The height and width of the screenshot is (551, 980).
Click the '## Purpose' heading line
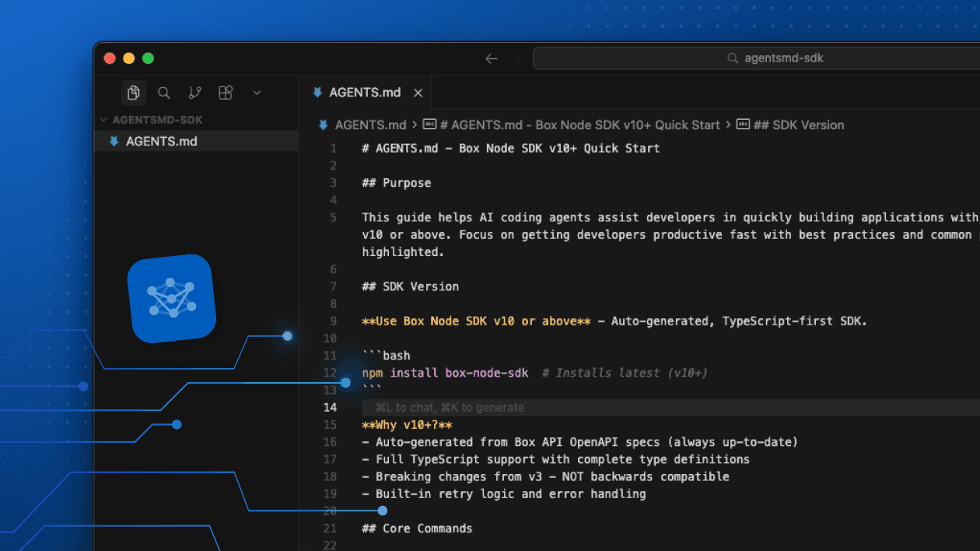coord(397,183)
